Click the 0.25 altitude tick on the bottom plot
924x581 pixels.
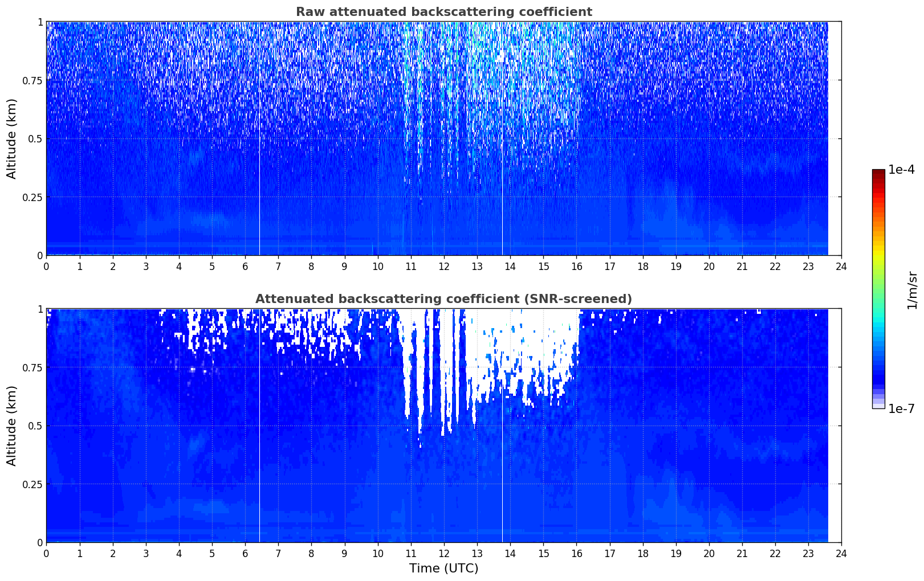click(32, 484)
